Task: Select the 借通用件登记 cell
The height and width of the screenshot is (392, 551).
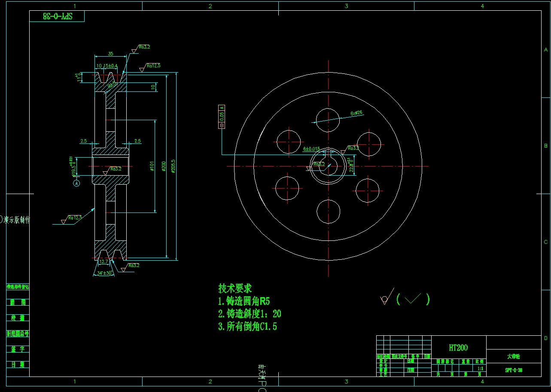Action: coord(18,287)
